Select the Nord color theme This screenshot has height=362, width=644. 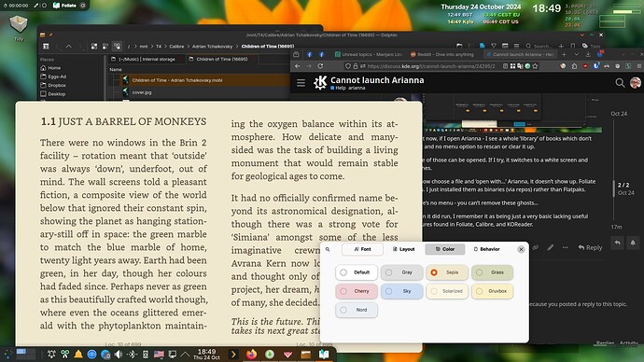(357, 310)
